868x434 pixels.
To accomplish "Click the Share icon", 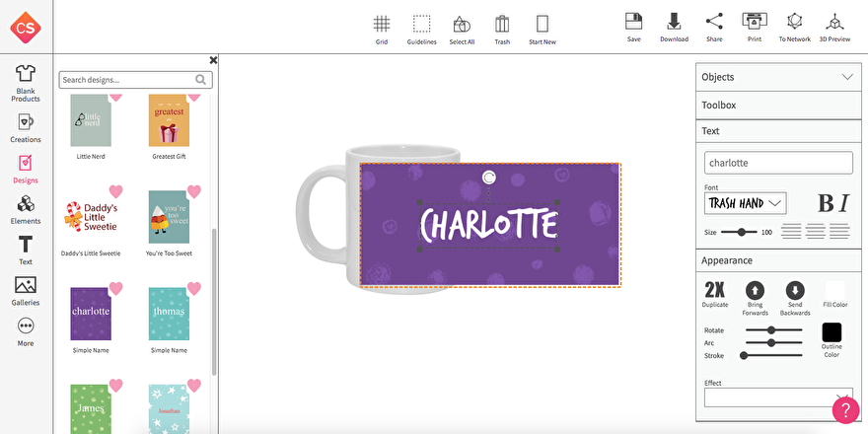I will pos(714,22).
